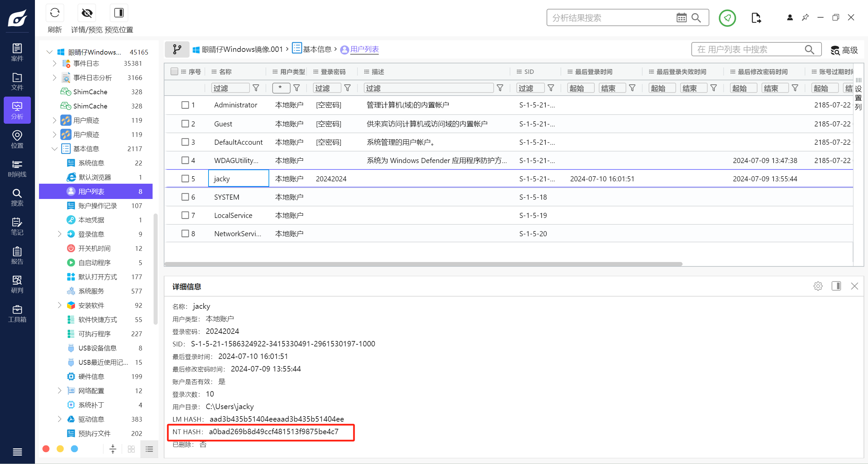The width and height of the screenshot is (868, 464).
Task: Click the Refresh (刷新) toolbar icon
Action: tap(55, 13)
